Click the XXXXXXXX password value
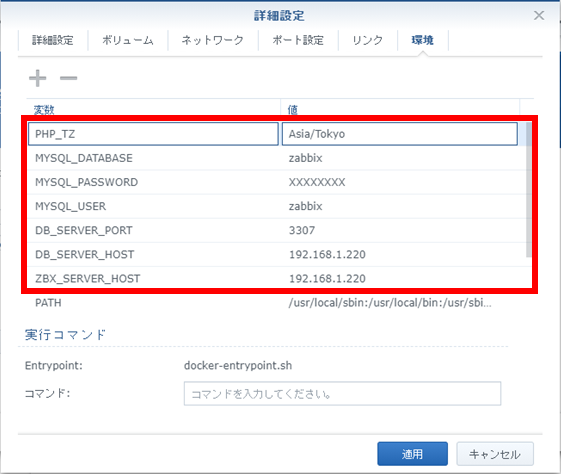 tap(317, 182)
